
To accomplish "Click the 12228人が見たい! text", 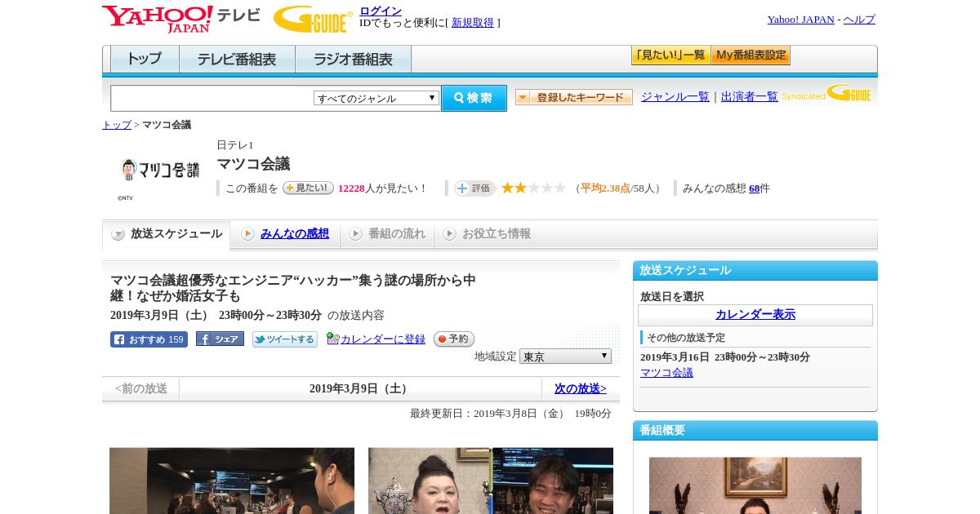I will point(382,188).
